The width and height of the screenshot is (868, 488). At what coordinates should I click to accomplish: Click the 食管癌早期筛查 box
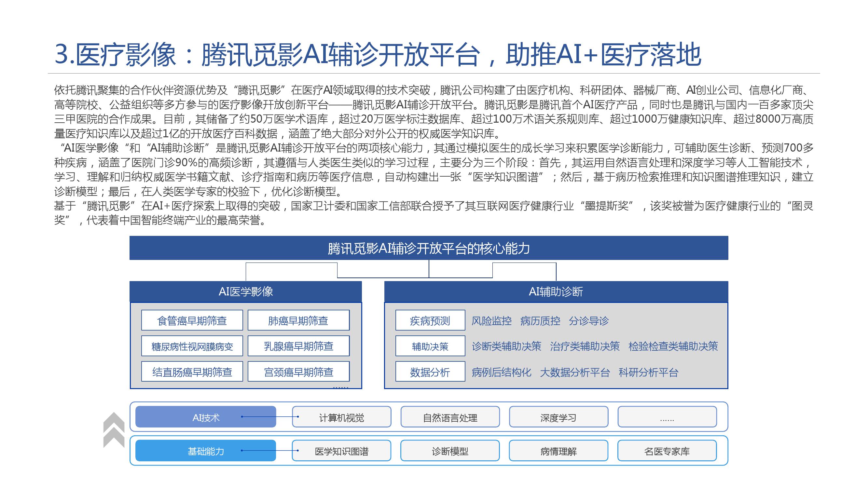[192, 320]
